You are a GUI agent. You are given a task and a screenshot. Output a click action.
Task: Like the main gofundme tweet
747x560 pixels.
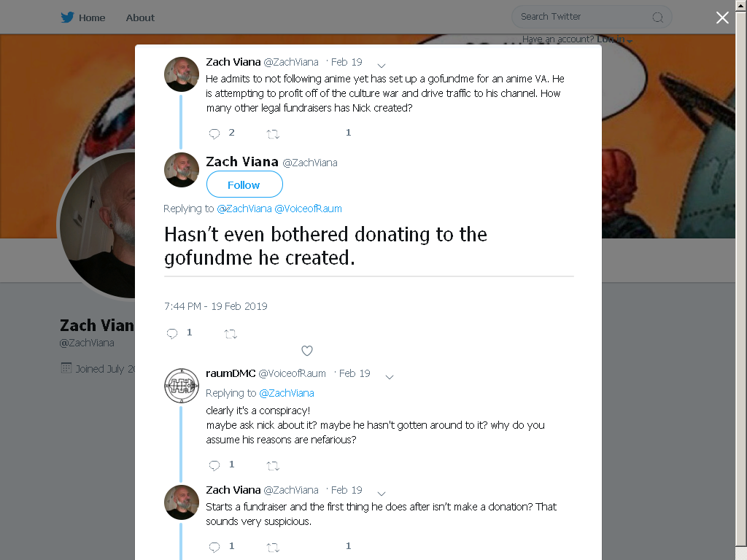click(x=307, y=351)
